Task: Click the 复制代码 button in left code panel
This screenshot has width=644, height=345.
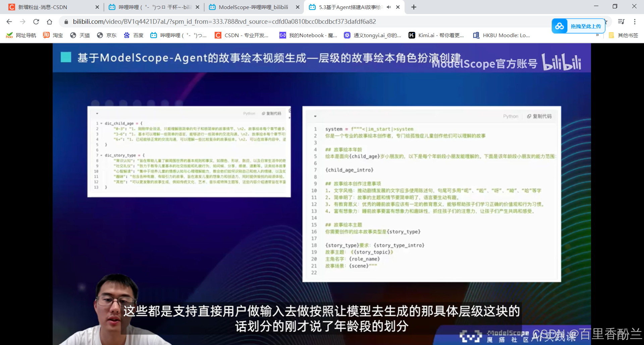Action: [x=272, y=114]
